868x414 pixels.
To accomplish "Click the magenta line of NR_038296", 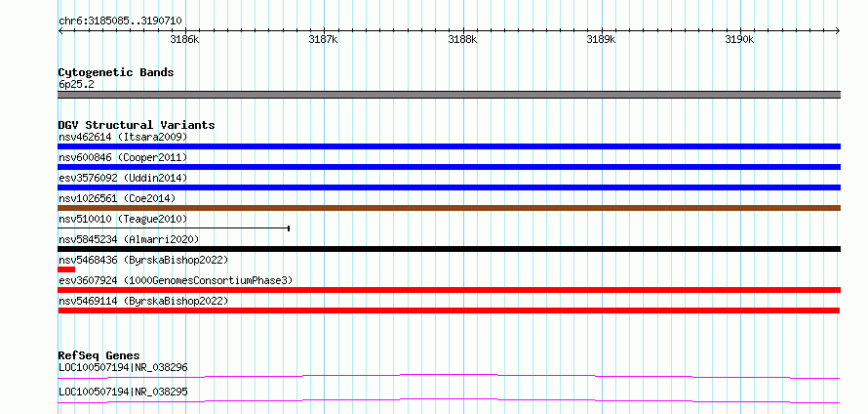I will (x=449, y=376).
